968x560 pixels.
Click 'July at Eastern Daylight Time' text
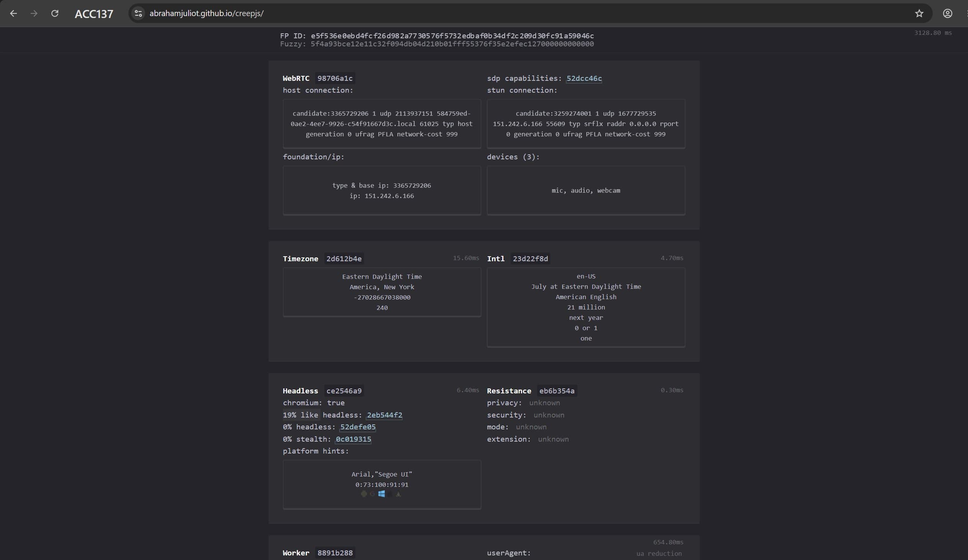click(586, 287)
